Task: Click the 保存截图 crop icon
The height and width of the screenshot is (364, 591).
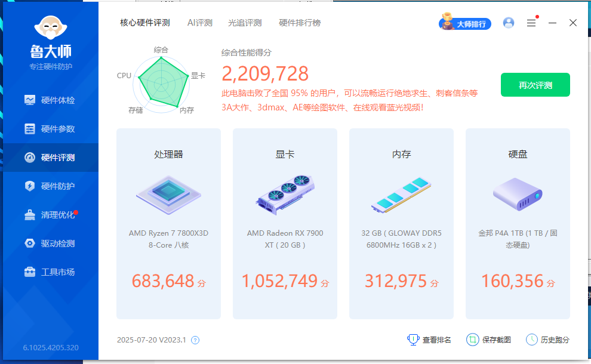Action: pos(473,340)
